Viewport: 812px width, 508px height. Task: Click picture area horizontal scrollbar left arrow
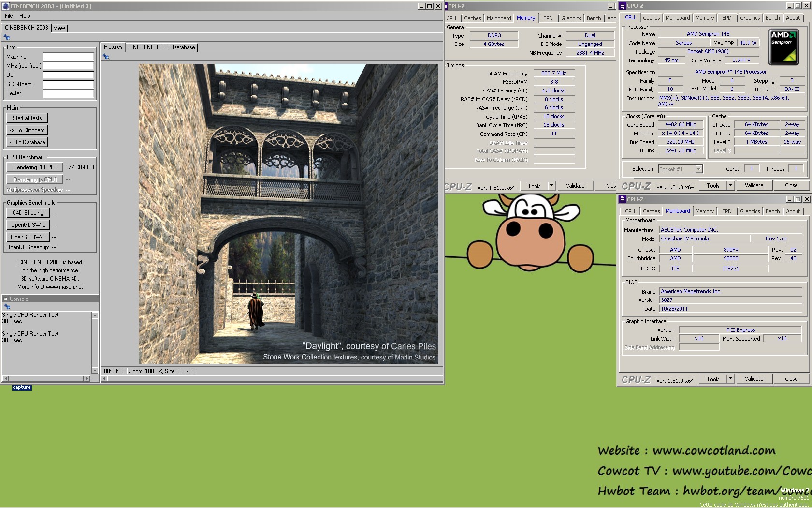pyautogui.click(x=104, y=378)
